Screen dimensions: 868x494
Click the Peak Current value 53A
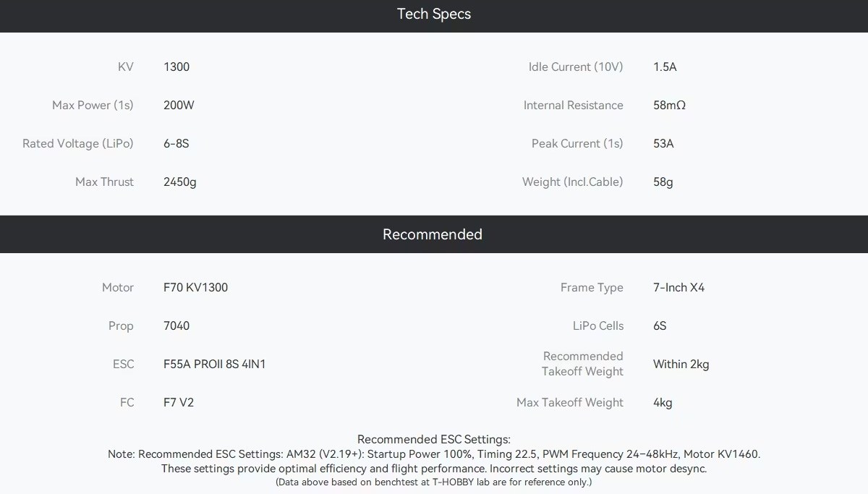(x=663, y=143)
